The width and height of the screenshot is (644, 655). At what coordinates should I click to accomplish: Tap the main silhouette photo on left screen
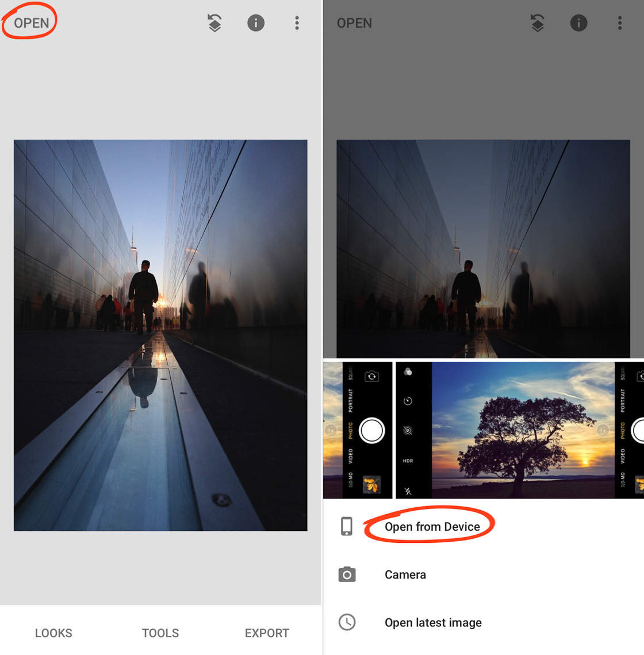pyautogui.click(x=160, y=335)
